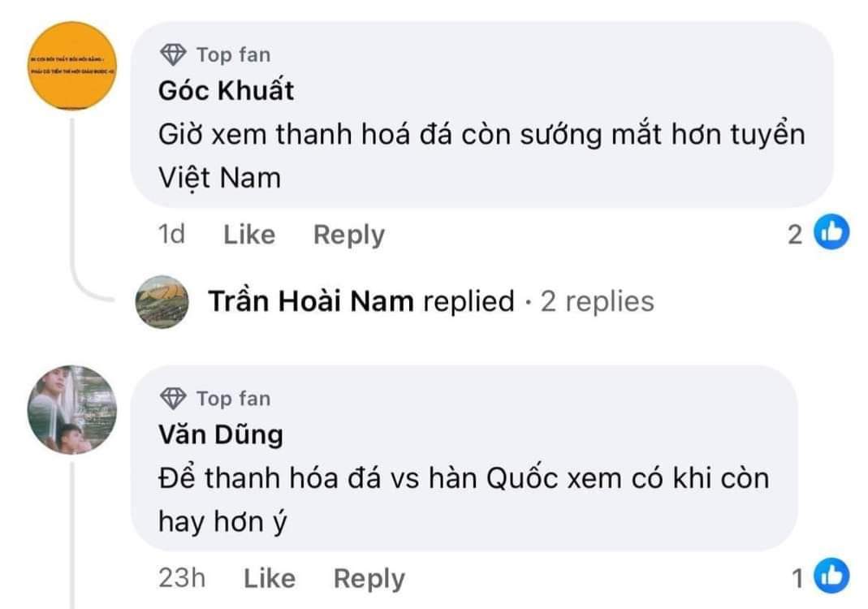Click the Top fan diamond badge above Văn Dũng
The height and width of the screenshot is (609, 868).
[173, 399]
